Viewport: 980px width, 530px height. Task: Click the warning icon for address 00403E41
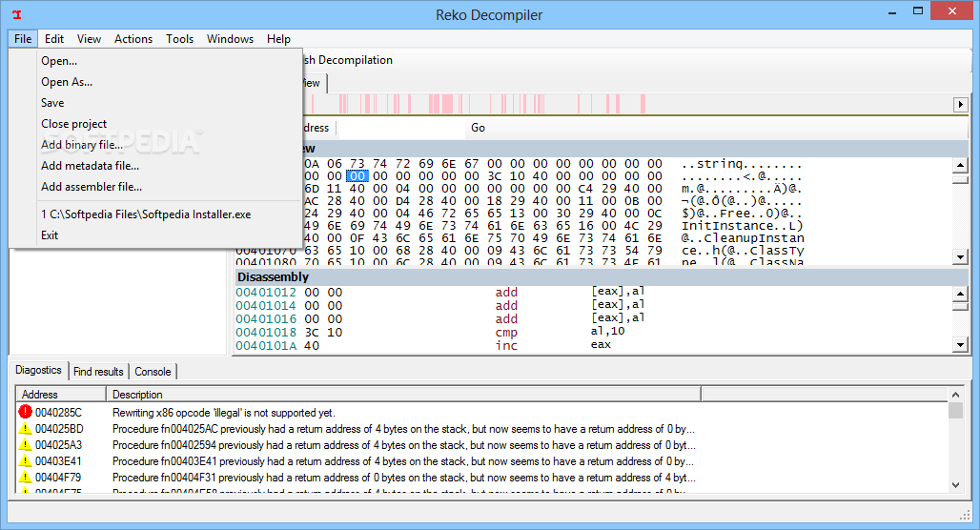pos(25,460)
